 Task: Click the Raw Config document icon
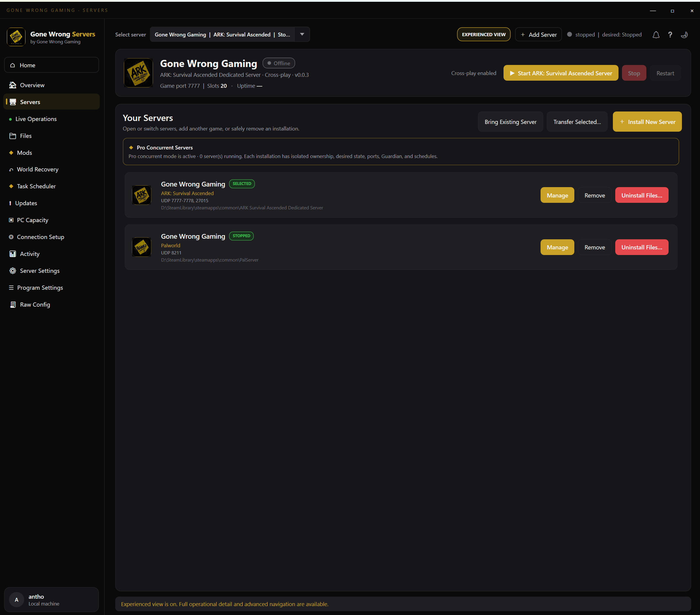13,305
